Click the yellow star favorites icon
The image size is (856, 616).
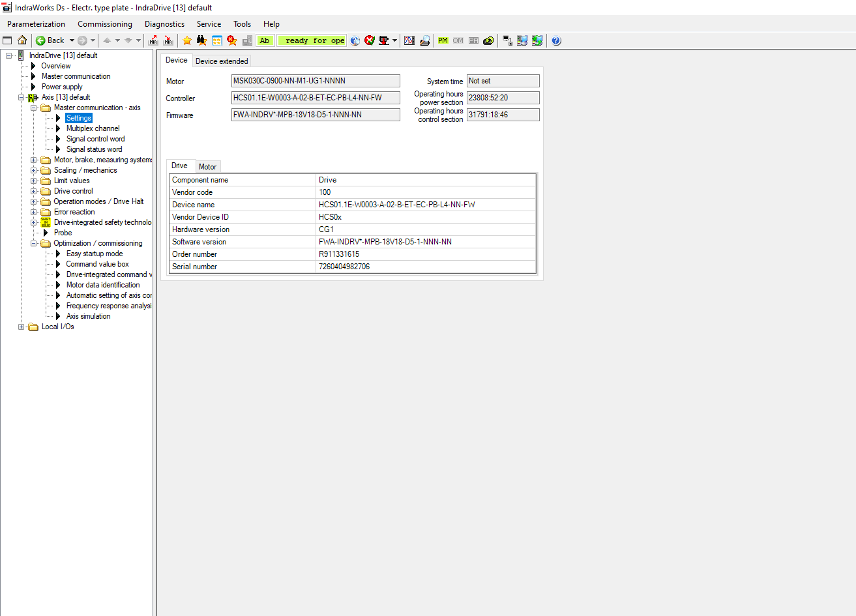pyautogui.click(x=187, y=40)
